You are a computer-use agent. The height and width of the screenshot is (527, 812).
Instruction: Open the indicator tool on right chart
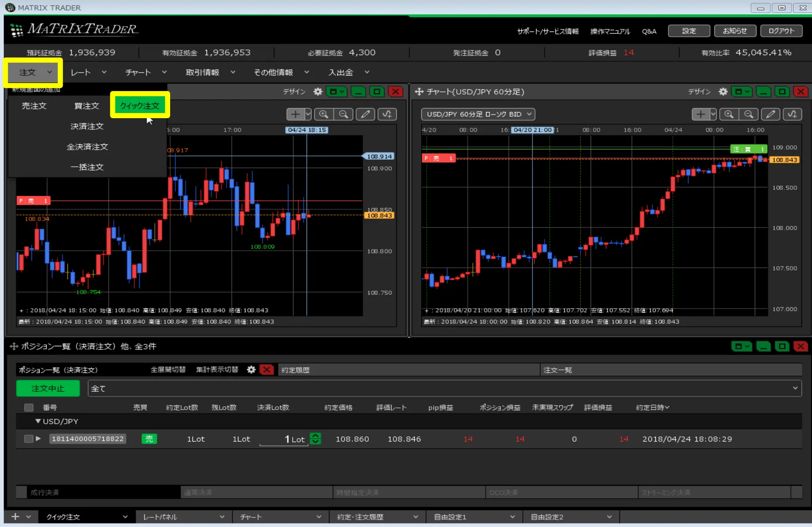pos(792,114)
